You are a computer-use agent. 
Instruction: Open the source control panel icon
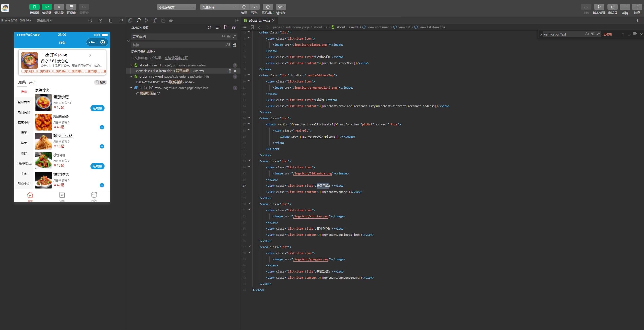point(146,20)
